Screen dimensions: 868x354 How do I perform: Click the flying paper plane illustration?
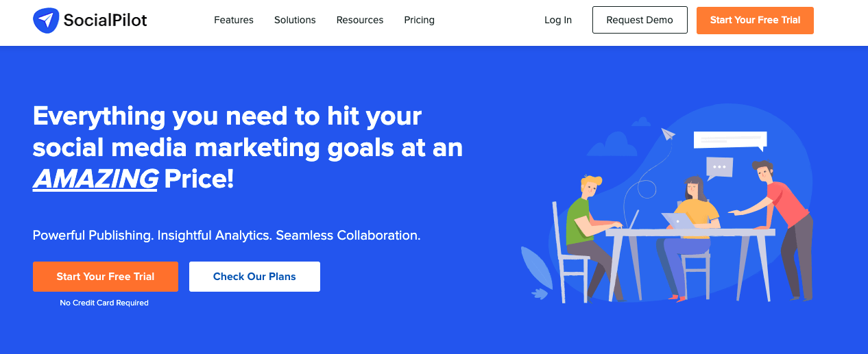tap(668, 134)
